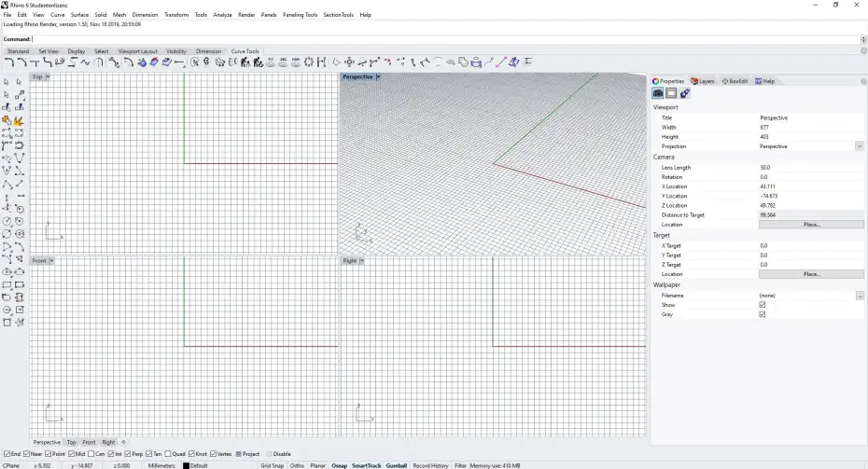Expand the Projection dropdown in Properties
This screenshot has width=868, height=469.
tap(860, 146)
